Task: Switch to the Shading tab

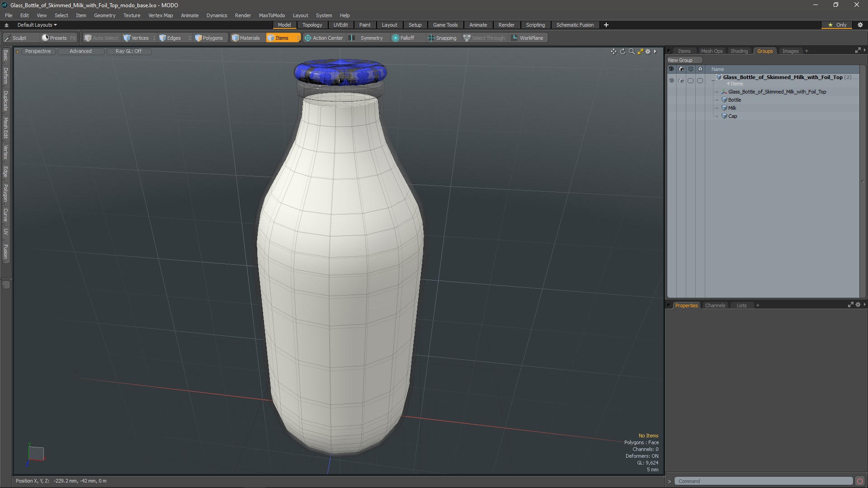Action: (x=739, y=51)
